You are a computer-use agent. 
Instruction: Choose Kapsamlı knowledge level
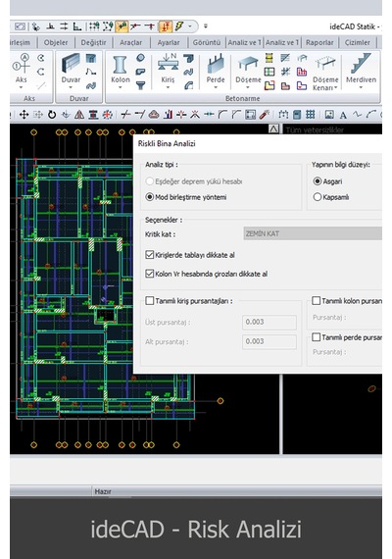317,197
